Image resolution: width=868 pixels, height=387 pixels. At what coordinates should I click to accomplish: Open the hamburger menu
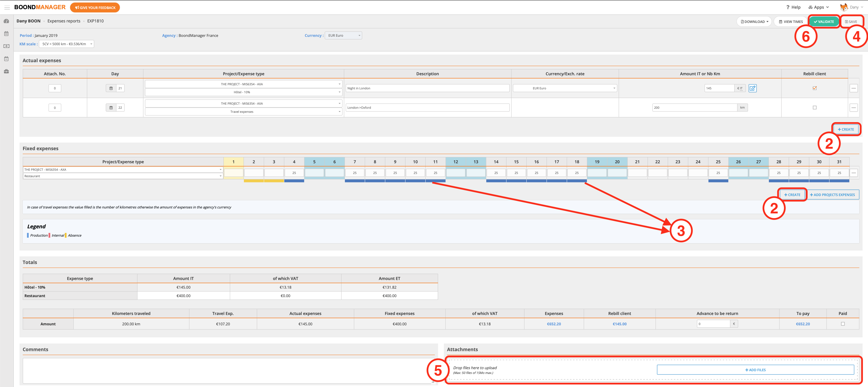tap(7, 7)
